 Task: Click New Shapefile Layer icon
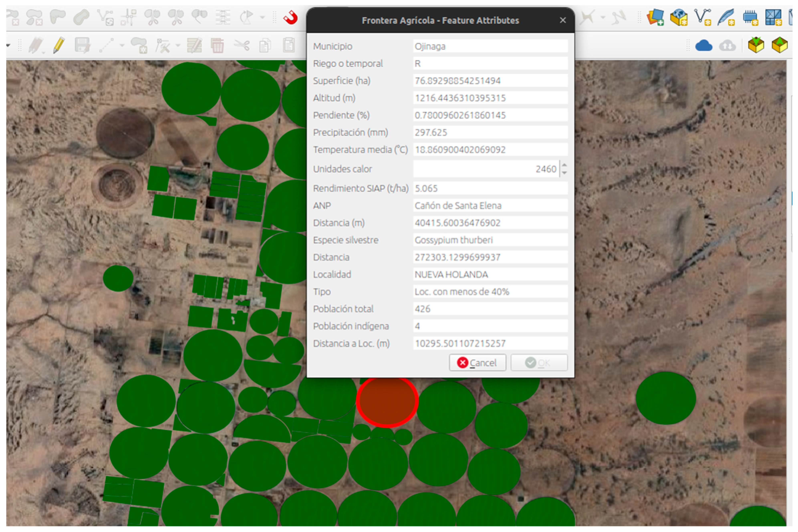702,17
